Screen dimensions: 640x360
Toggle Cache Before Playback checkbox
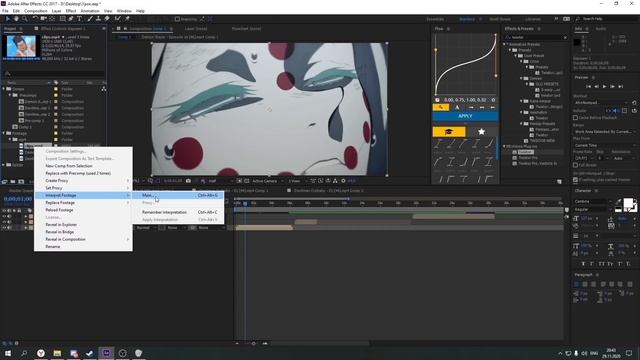pyautogui.click(x=576, y=118)
